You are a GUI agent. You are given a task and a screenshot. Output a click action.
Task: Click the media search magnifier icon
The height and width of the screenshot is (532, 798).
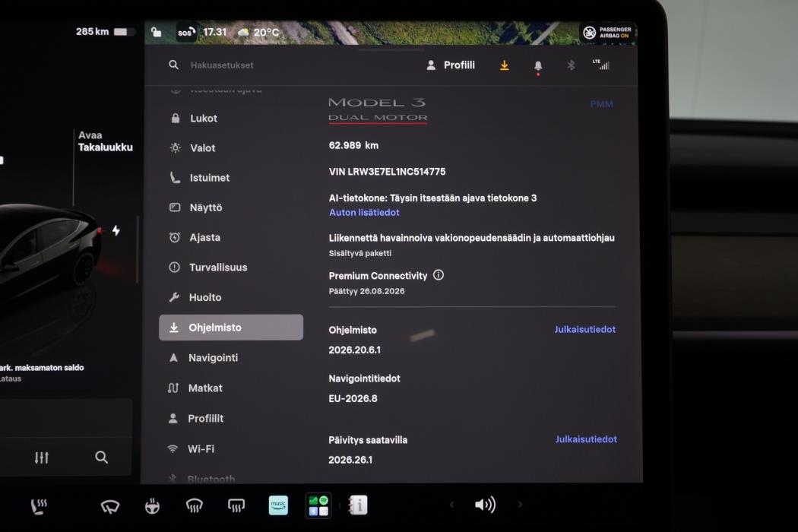point(101,458)
